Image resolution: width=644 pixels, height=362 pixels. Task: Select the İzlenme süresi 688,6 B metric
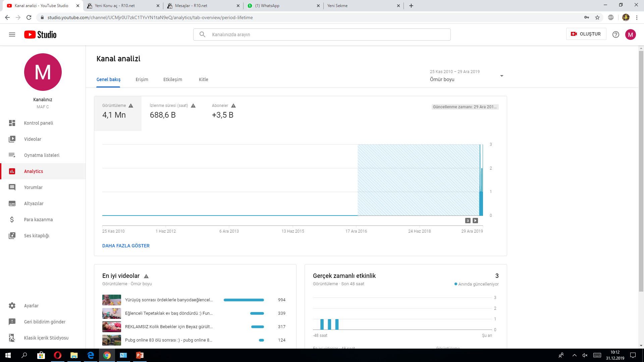point(172,114)
